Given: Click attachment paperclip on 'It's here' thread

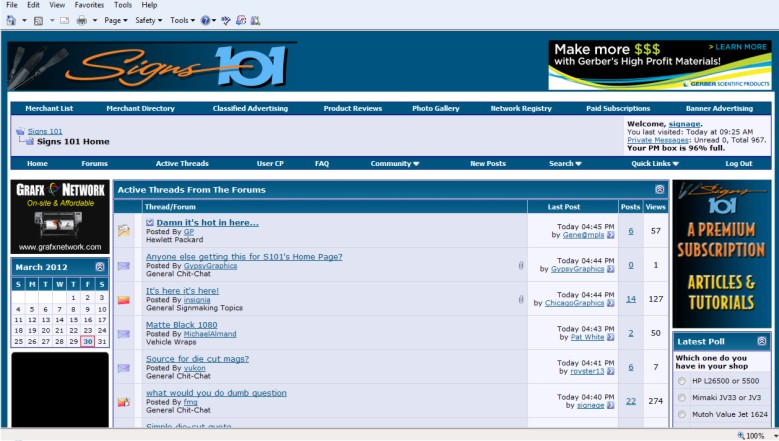Looking at the screenshot, I should [521, 299].
